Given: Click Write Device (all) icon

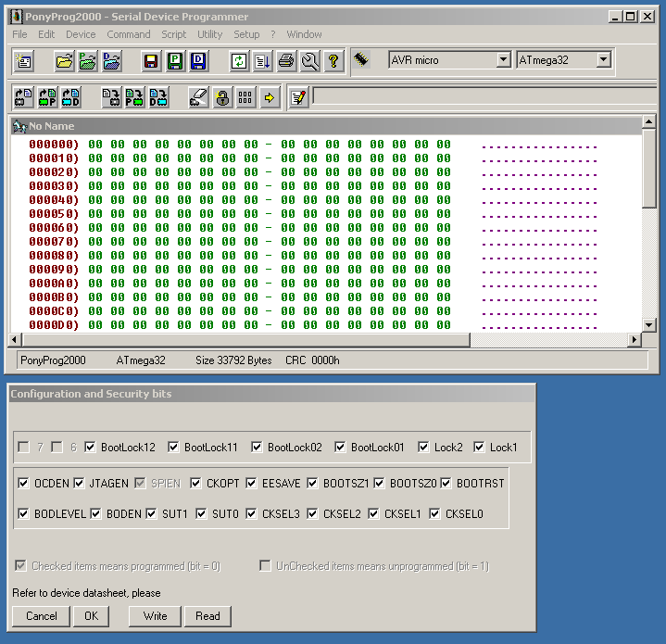Looking at the screenshot, I should (x=111, y=97).
